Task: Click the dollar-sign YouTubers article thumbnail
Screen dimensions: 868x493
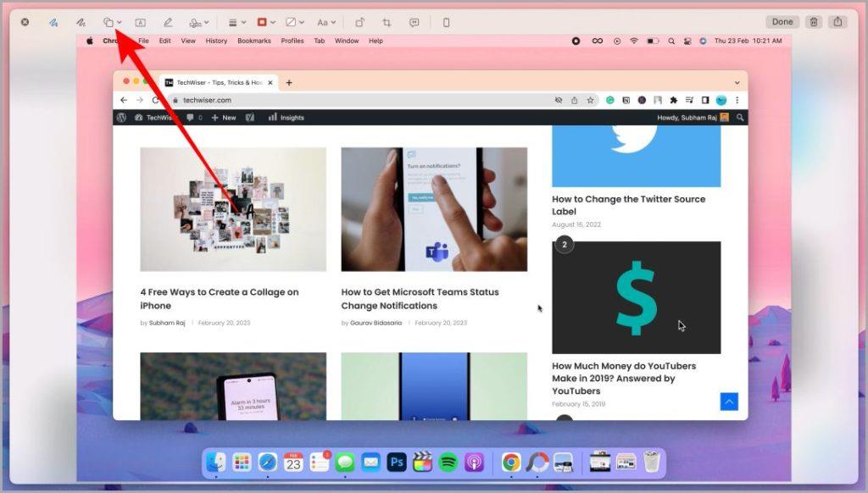Action: [x=636, y=297]
